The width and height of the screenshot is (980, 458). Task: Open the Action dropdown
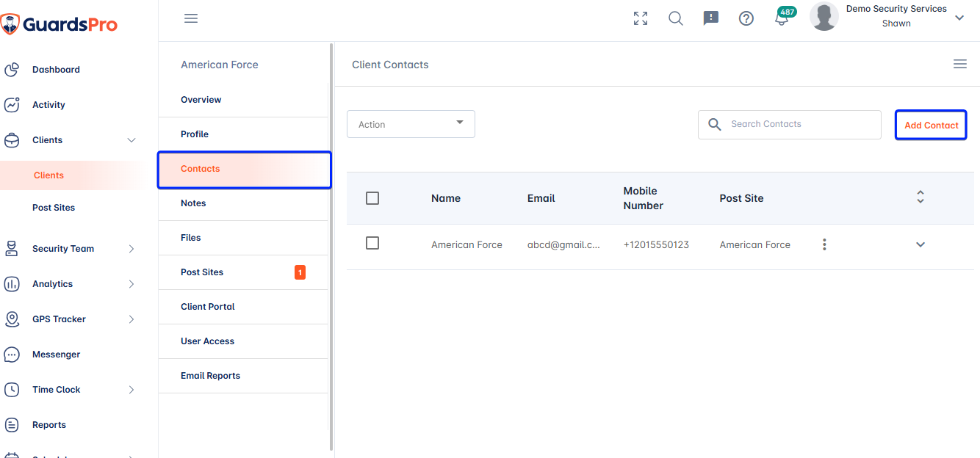tap(411, 124)
